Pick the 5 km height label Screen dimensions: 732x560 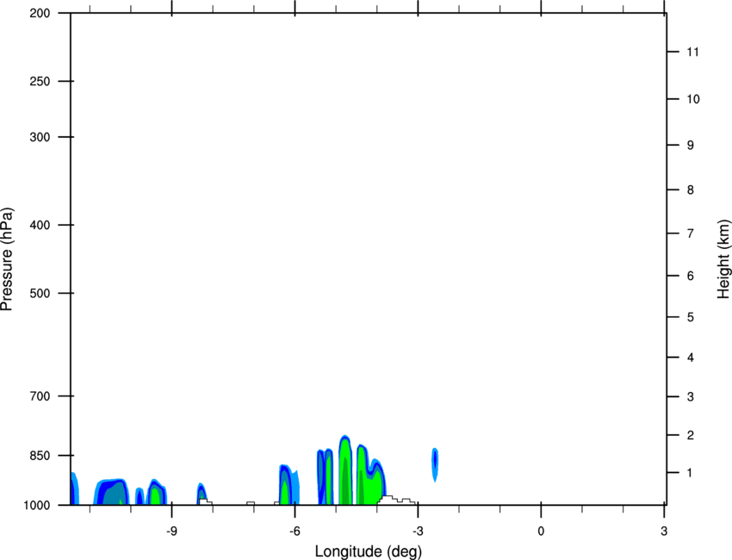click(691, 317)
